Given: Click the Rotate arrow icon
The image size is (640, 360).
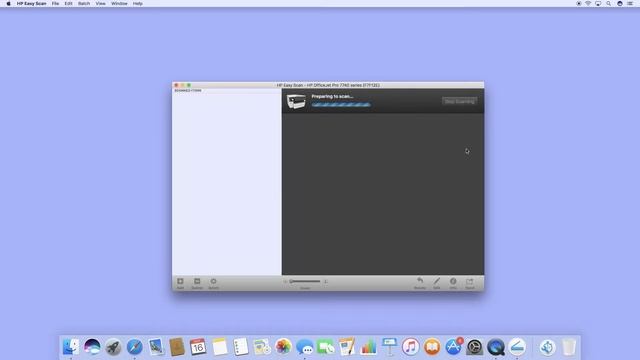Looking at the screenshot, I should 420,281.
